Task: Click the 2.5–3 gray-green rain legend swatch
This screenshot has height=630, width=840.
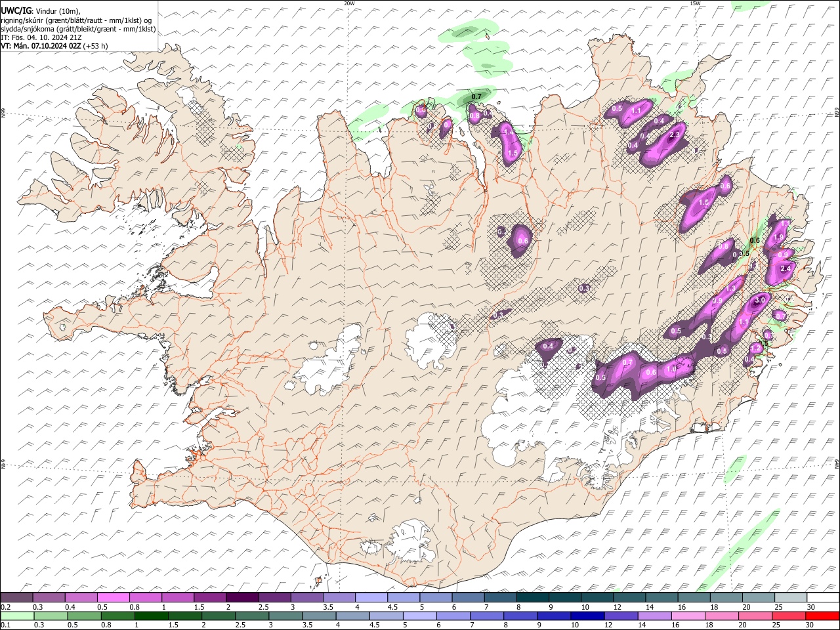Action: click(x=252, y=616)
